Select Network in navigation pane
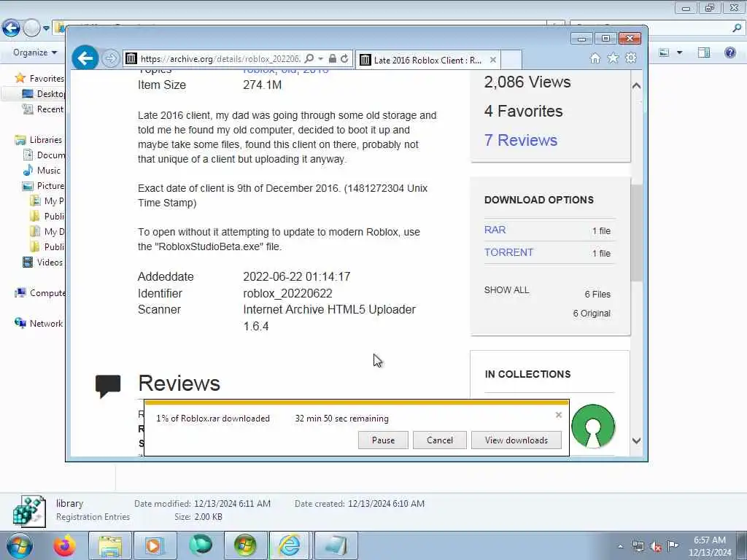 pyautogui.click(x=39, y=323)
